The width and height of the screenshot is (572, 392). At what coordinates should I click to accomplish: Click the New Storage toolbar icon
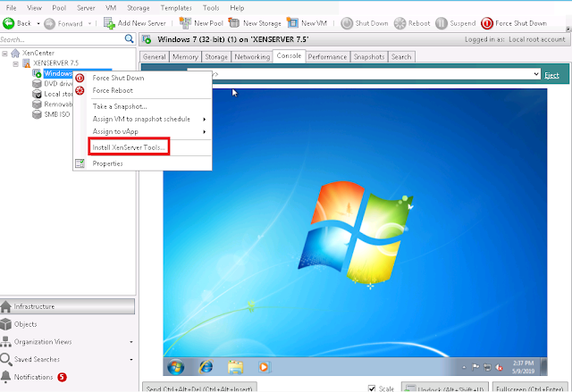234,23
